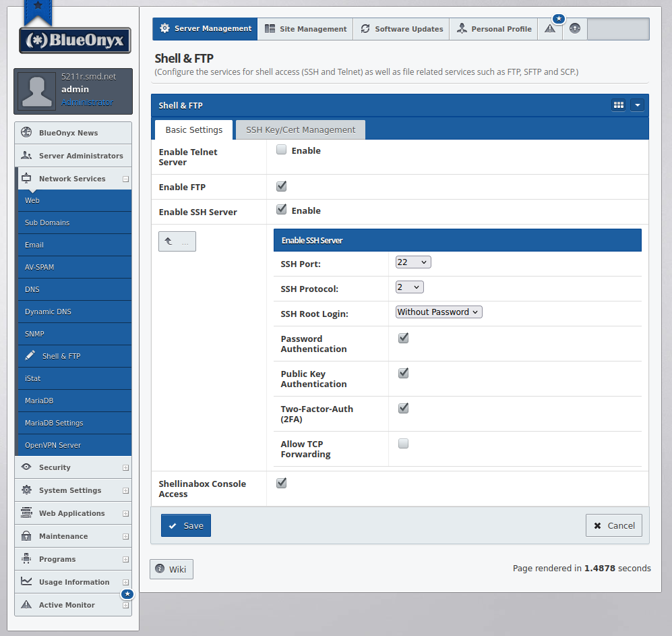Screen dimensions: 672x636
Task: Click the Maintenance lock icon
Action: point(26,536)
